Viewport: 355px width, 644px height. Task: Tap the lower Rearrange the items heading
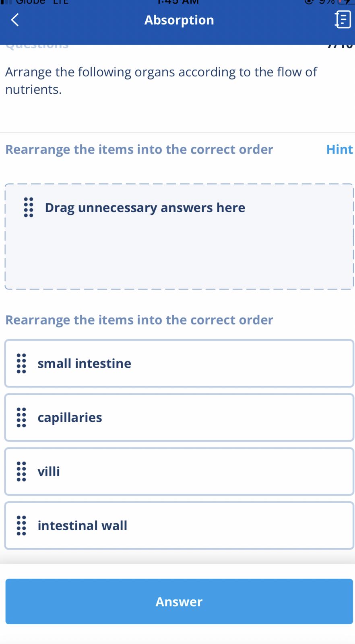pos(139,320)
